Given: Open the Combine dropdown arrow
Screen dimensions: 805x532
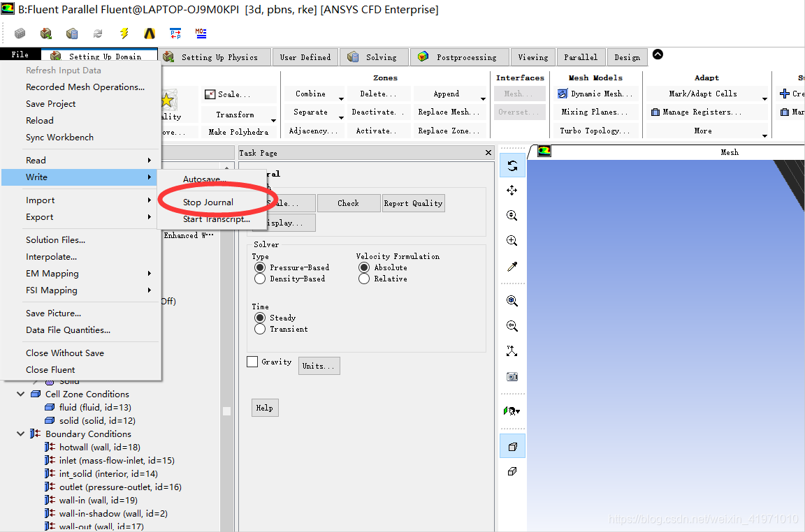Looking at the screenshot, I should point(341,98).
